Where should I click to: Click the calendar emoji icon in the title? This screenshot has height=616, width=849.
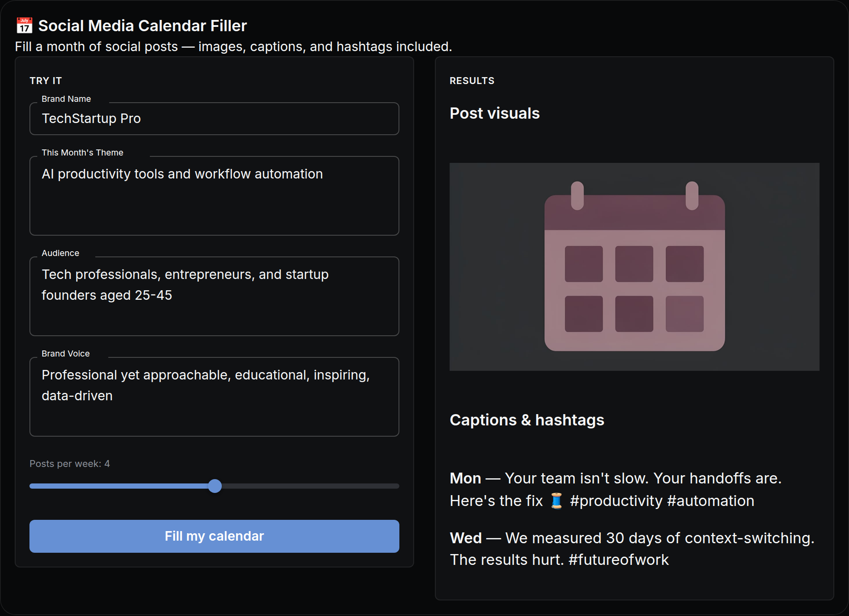24,26
